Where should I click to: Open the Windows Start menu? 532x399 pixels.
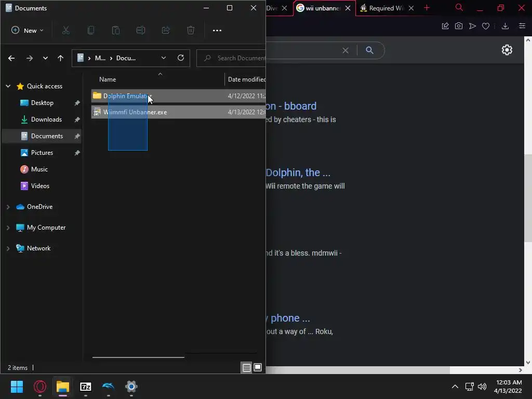(x=17, y=387)
